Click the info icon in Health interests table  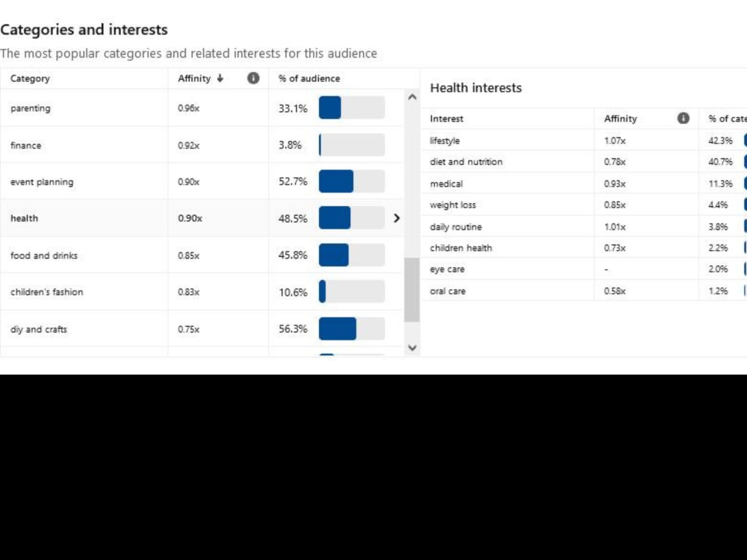coord(684,118)
